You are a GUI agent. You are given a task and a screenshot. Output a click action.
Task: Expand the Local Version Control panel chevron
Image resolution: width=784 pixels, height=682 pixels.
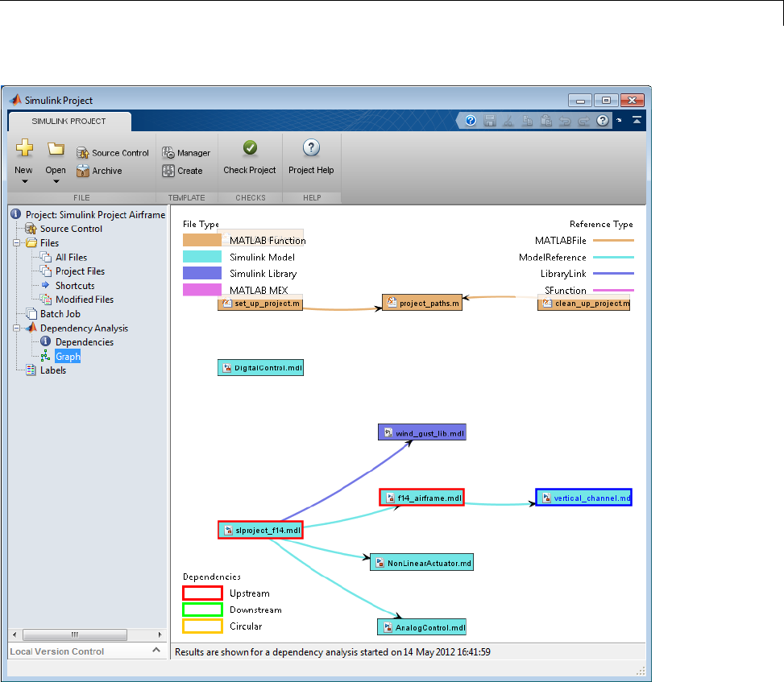click(156, 650)
